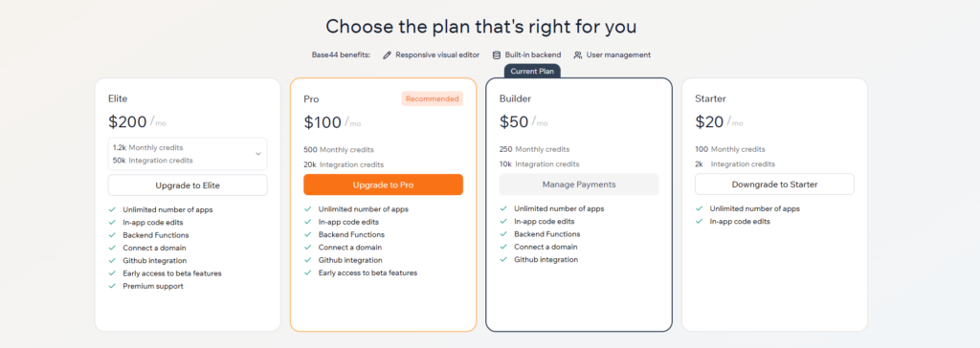The image size is (980, 348).
Task: Select the 50k Integration credits dropdown row
Action: [153, 161]
